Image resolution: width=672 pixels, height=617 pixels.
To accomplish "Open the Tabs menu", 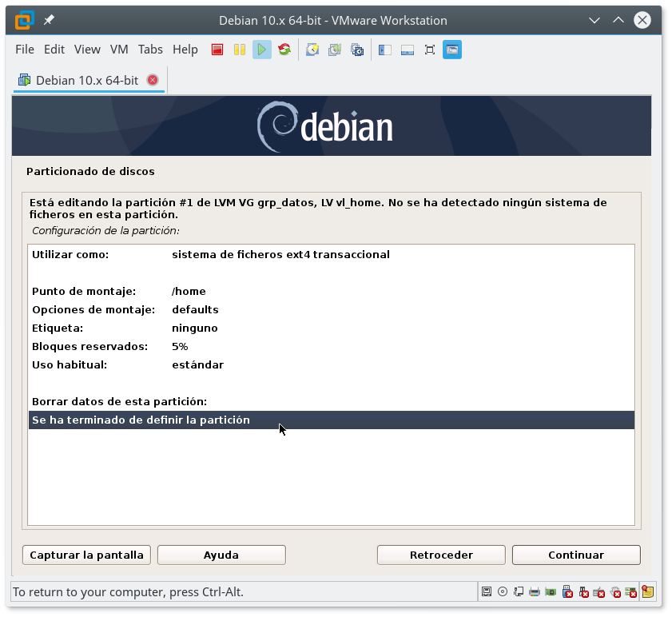I will (150, 50).
